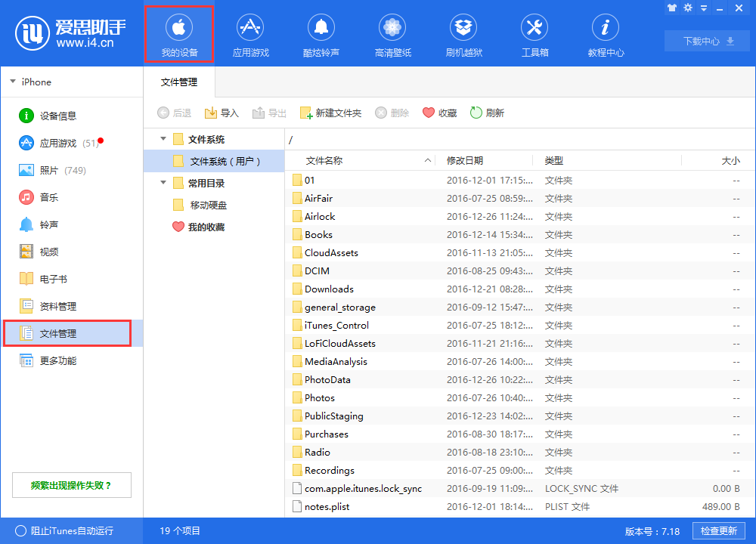
Task: Open the 工具箱 toolbox section
Action: tap(534, 34)
